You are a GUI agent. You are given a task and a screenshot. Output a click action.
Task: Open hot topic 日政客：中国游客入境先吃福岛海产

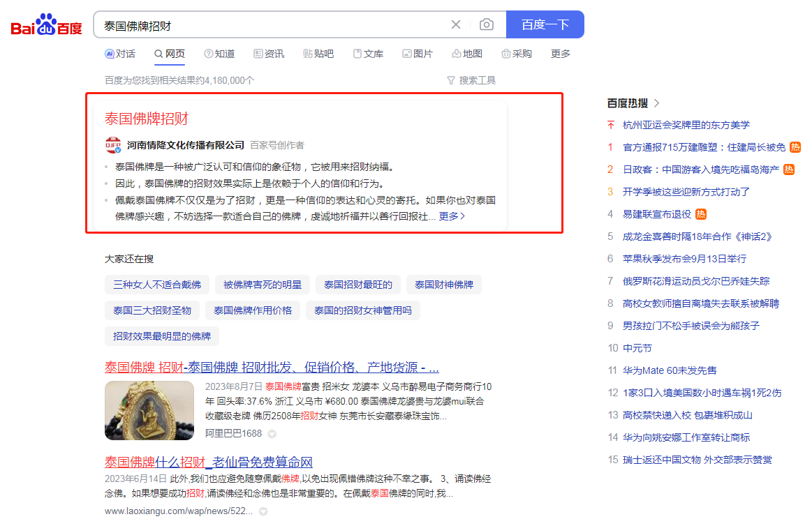tap(701, 170)
